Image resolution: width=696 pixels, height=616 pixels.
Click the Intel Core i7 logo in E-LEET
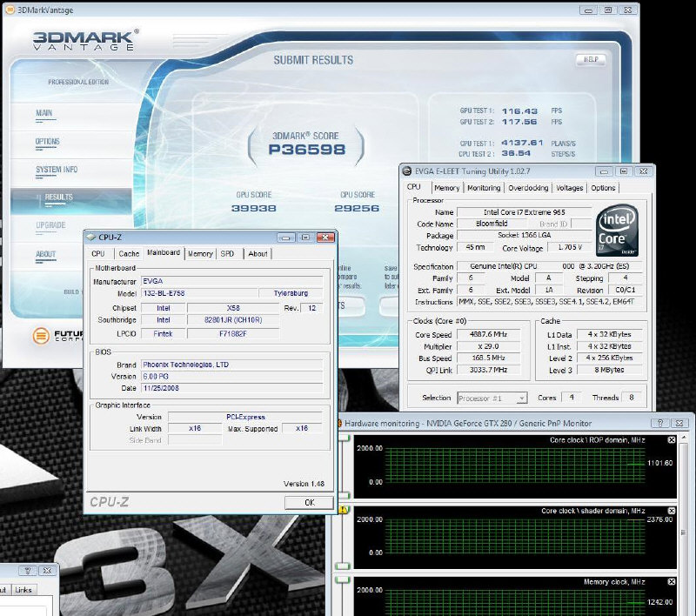coord(617,230)
